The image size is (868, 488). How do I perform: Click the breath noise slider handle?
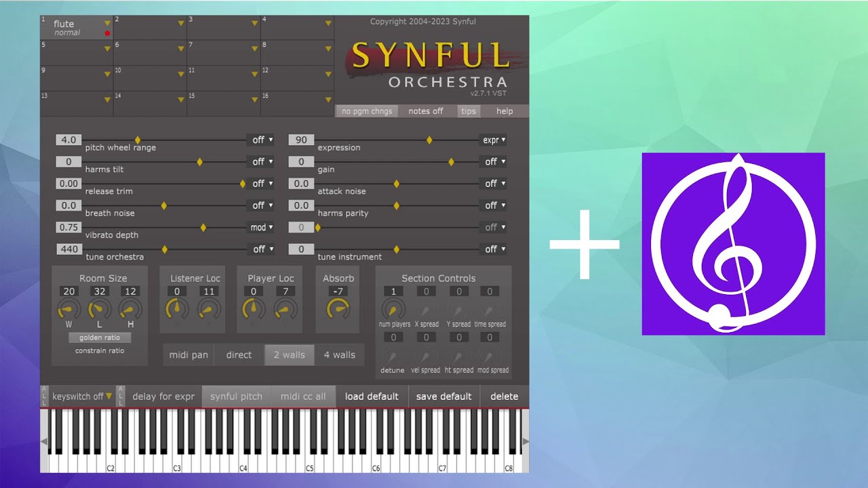point(163,205)
